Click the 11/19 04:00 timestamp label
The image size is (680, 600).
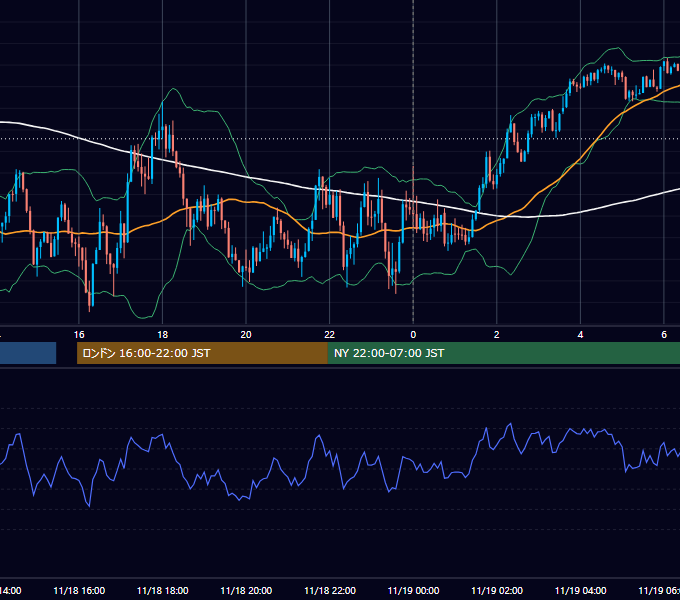point(580,590)
